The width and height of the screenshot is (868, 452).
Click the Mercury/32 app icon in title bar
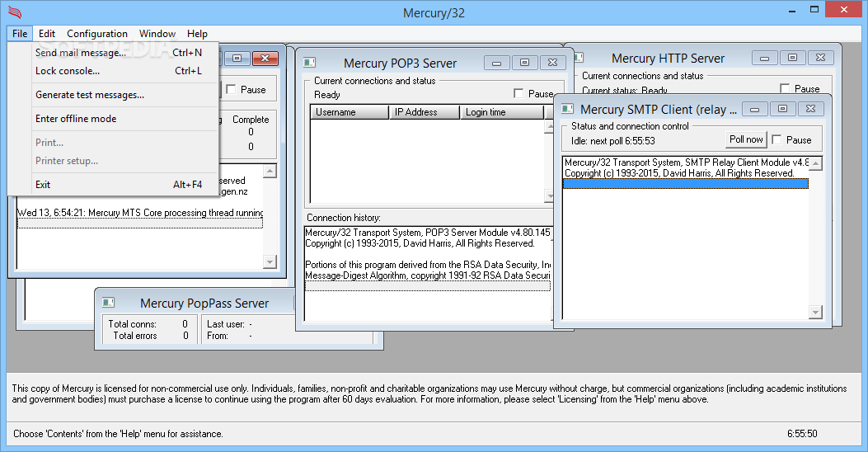pos(15,12)
